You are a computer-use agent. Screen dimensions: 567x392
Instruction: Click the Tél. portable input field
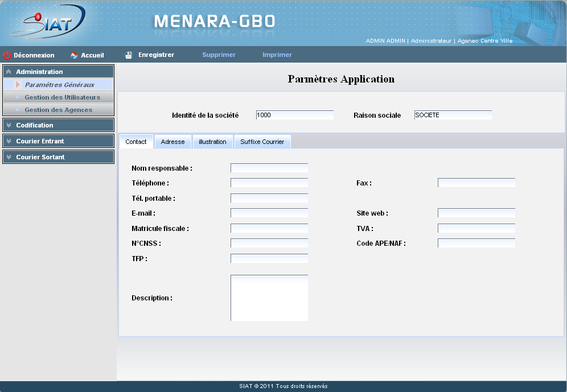coord(269,198)
